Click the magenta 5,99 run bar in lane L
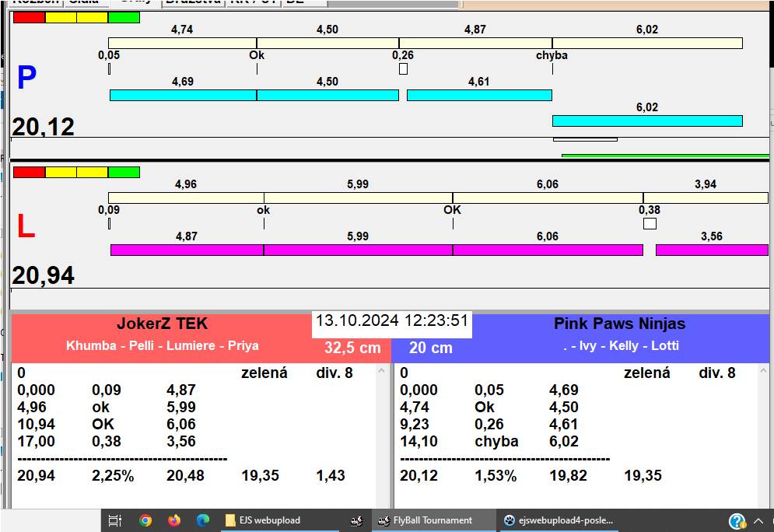 pyautogui.click(x=358, y=250)
